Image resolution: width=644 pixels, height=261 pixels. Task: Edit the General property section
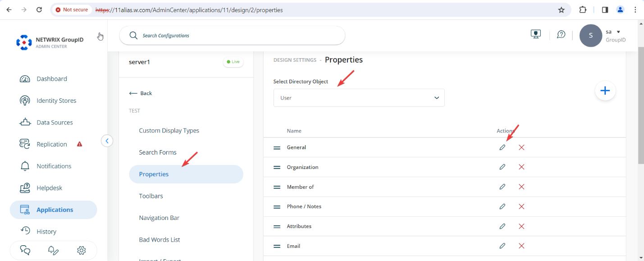coord(502,147)
